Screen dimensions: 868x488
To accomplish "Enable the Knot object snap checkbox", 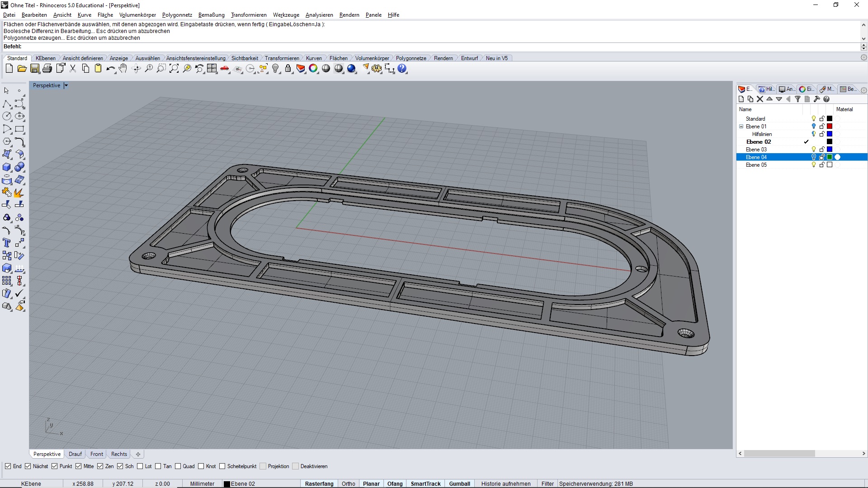I will click(201, 466).
